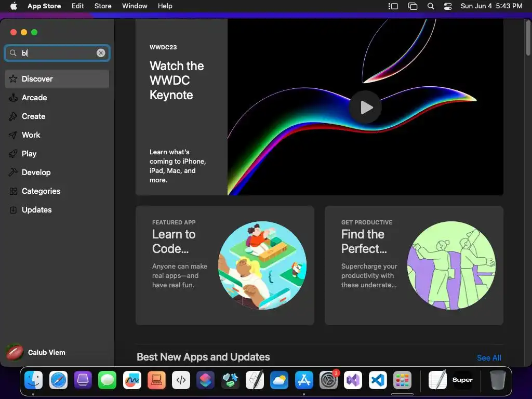This screenshot has width=532, height=399.
Task: Open the Discover section
Action: [57, 79]
